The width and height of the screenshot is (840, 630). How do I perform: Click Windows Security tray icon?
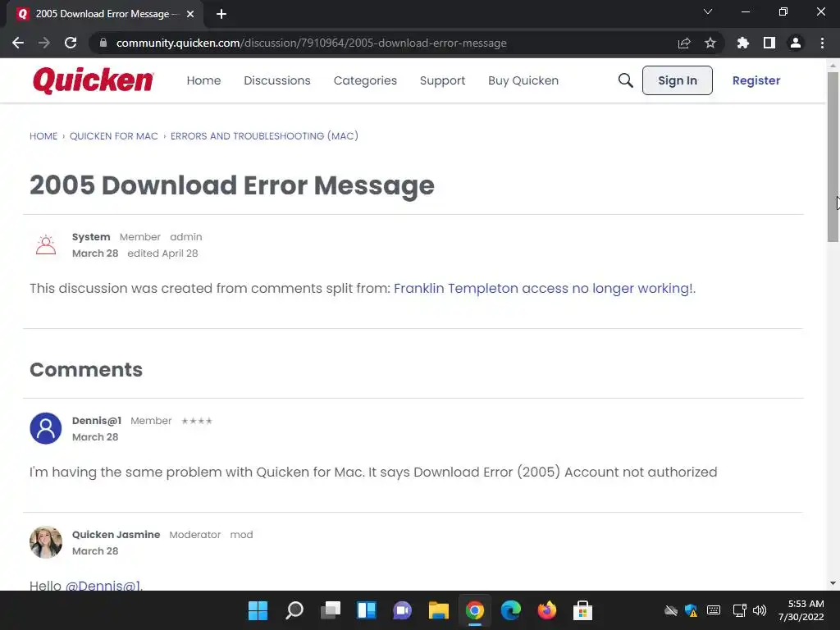691,610
